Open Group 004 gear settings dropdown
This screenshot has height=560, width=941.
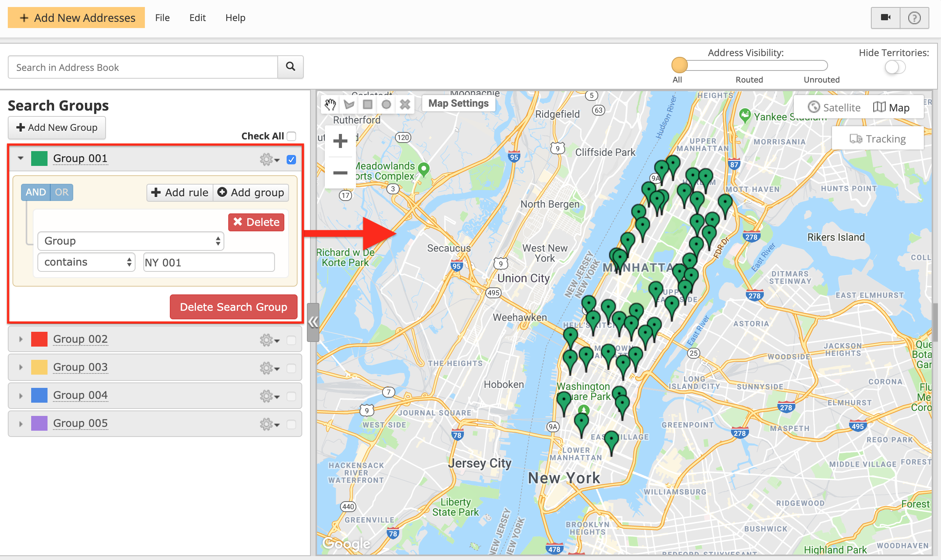pyautogui.click(x=270, y=396)
